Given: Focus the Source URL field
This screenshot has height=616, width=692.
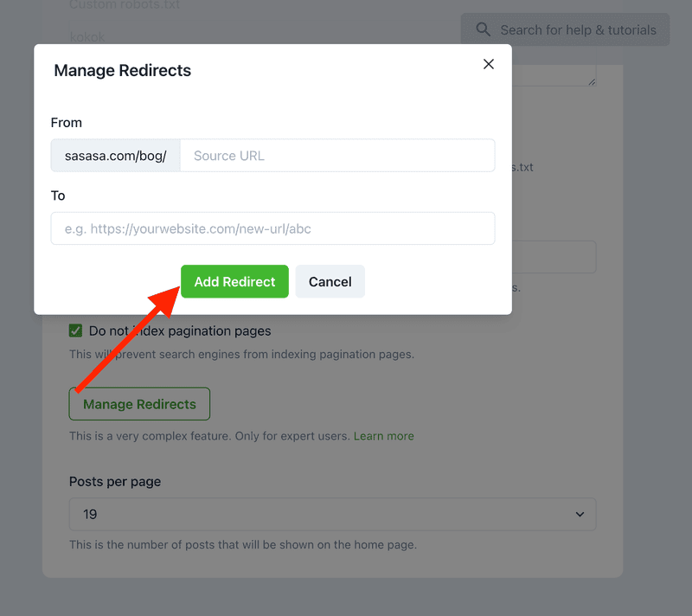Looking at the screenshot, I should point(337,156).
